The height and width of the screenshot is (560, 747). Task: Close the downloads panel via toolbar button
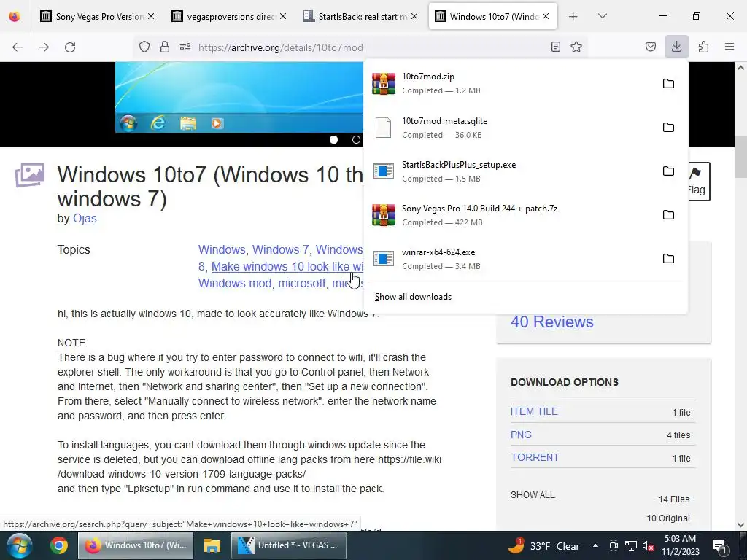point(676,47)
